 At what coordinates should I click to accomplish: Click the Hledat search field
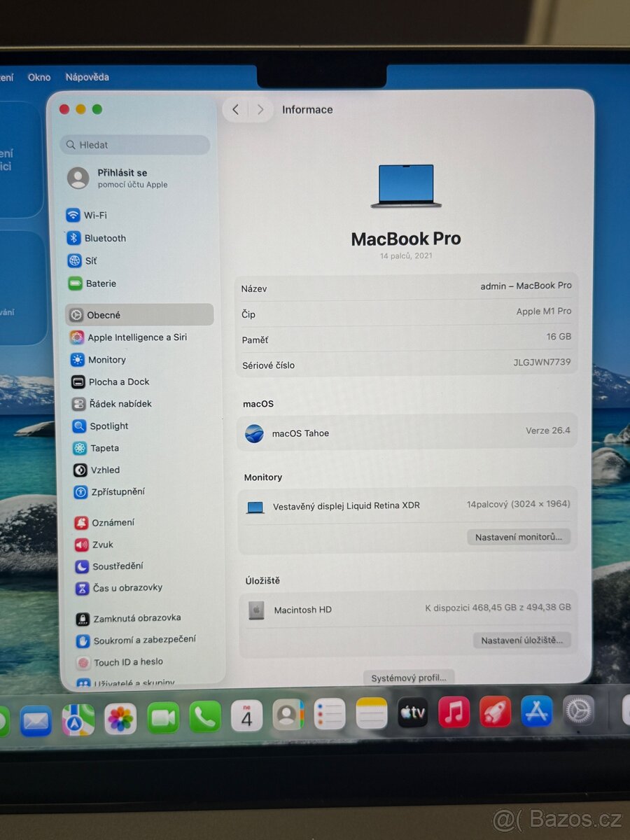coord(135,145)
